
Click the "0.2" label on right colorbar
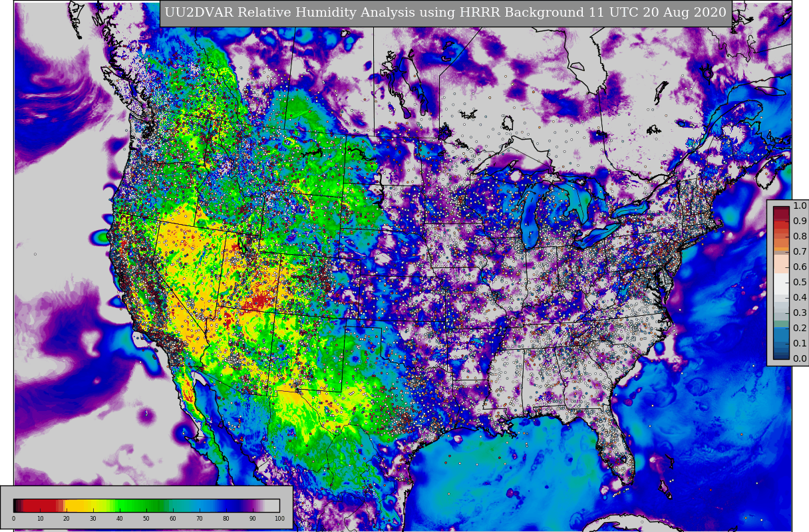pos(800,329)
